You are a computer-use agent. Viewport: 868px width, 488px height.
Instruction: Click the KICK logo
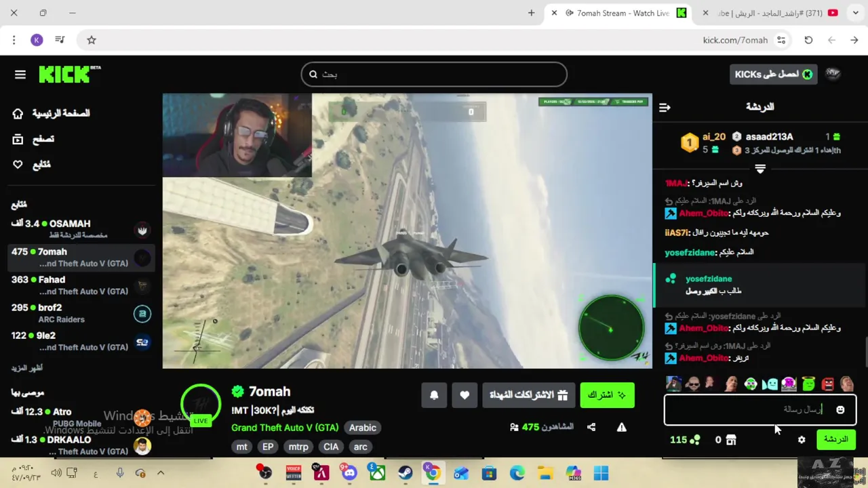pos(69,74)
